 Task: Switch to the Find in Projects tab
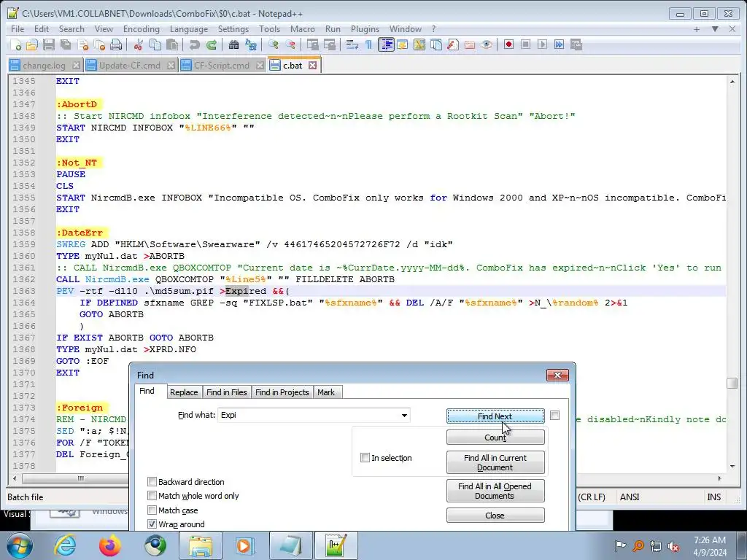pos(282,392)
